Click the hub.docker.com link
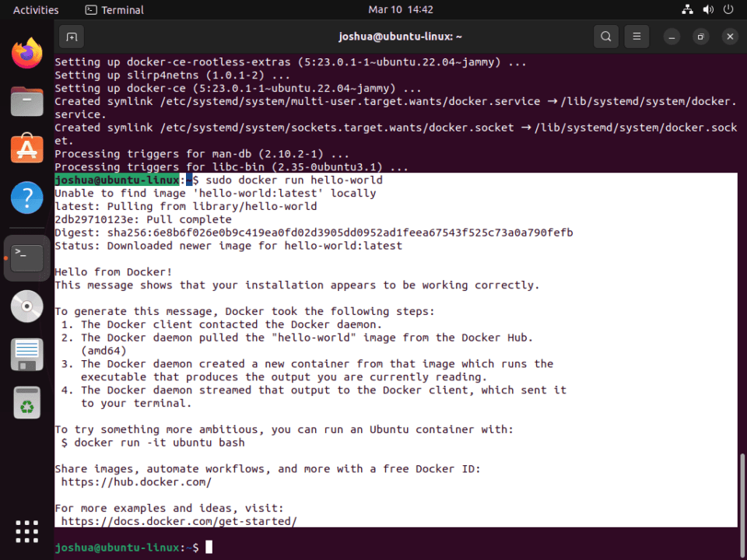The width and height of the screenshot is (747, 560). 136,482
